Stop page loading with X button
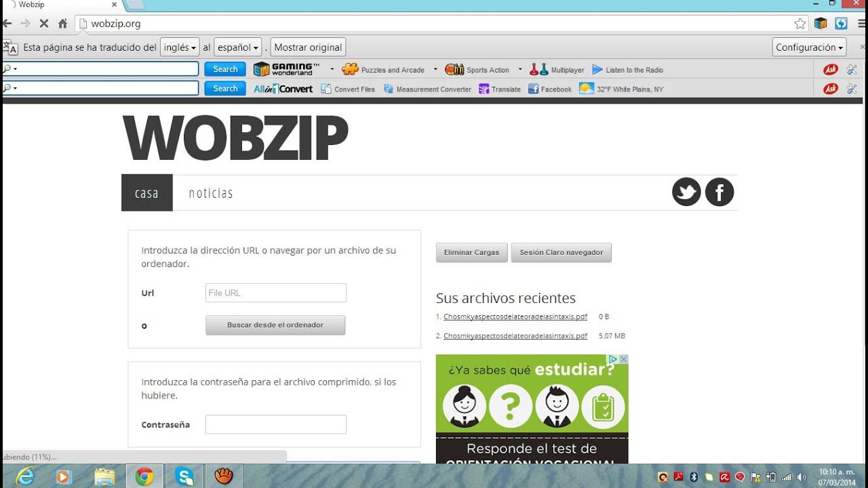This screenshot has width=868, height=488. [43, 24]
